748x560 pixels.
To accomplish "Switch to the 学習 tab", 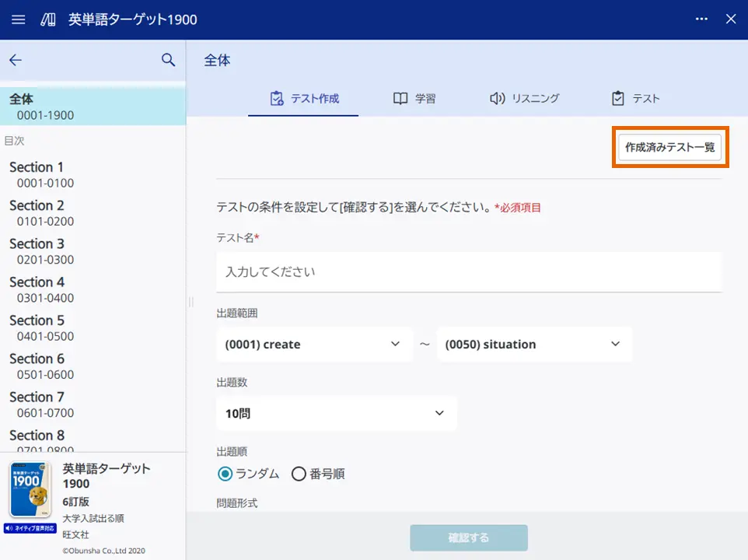I will point(415,98).
